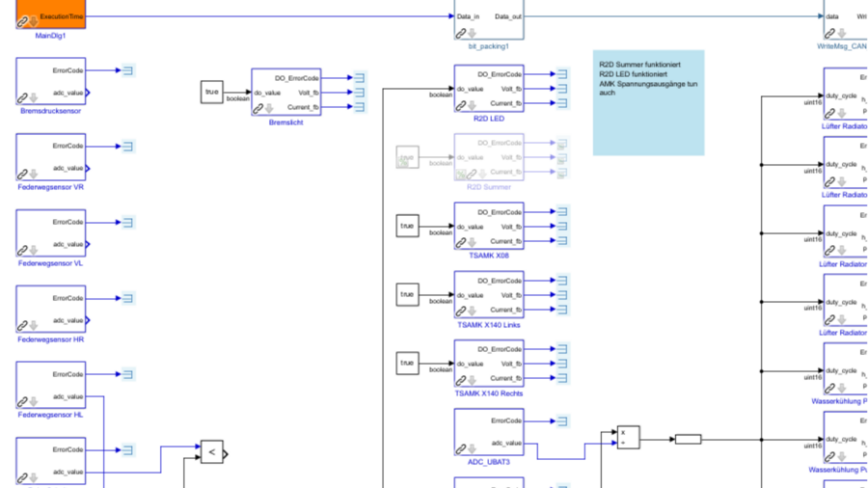
Task: Select the terminator on Bremslicht DO_ErrorCode output
Action: click(x=360, y=78)
